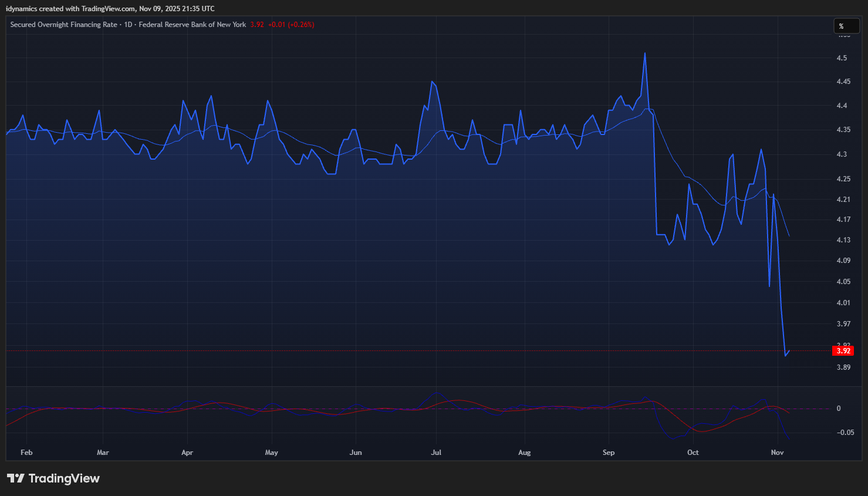Click the 1D interval in chart legend
This screenshot has width=868, height=496.
pos(128,25)
